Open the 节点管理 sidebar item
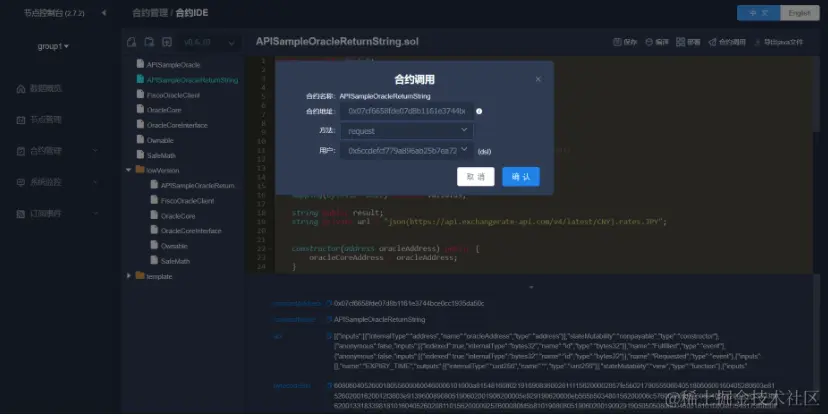The width and height of the screenshot is (828, 416). tap(40, 120)
